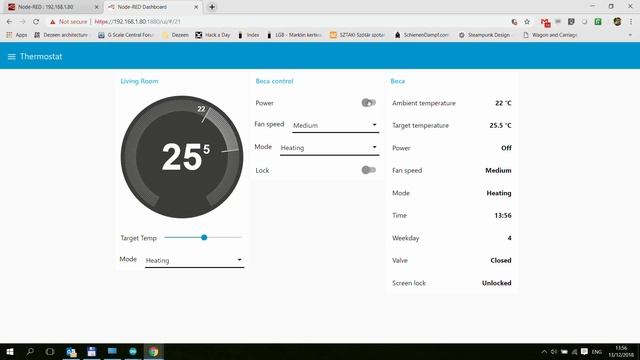Click the Ambient temperature value 22 °C
This screenshot has height=360, width=640.
point(503,103)
